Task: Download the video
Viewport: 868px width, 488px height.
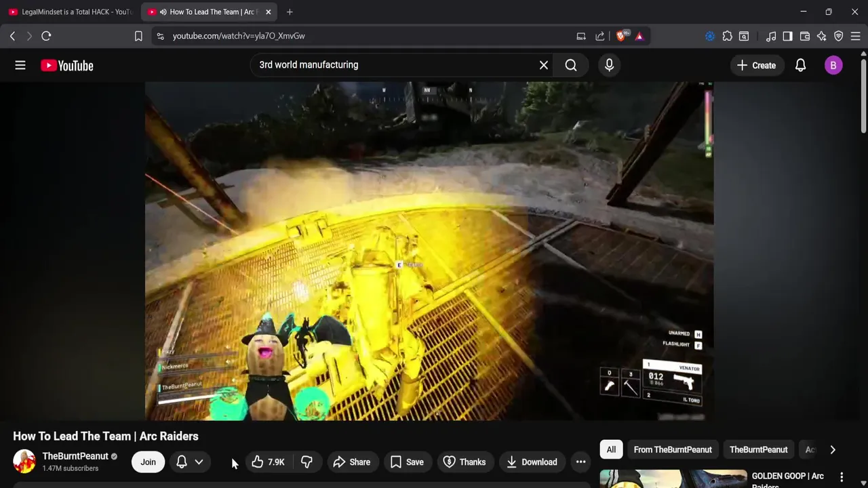Action: 532,462
